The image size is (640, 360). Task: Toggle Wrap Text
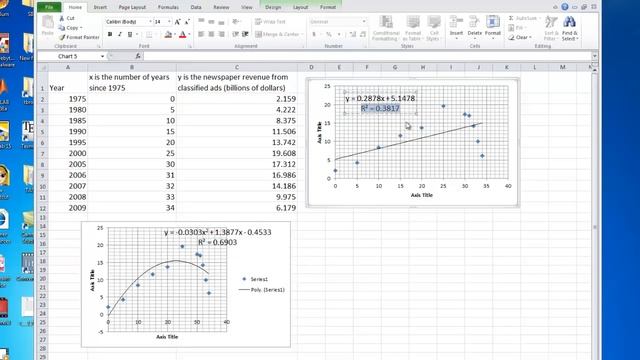(270, 22)
